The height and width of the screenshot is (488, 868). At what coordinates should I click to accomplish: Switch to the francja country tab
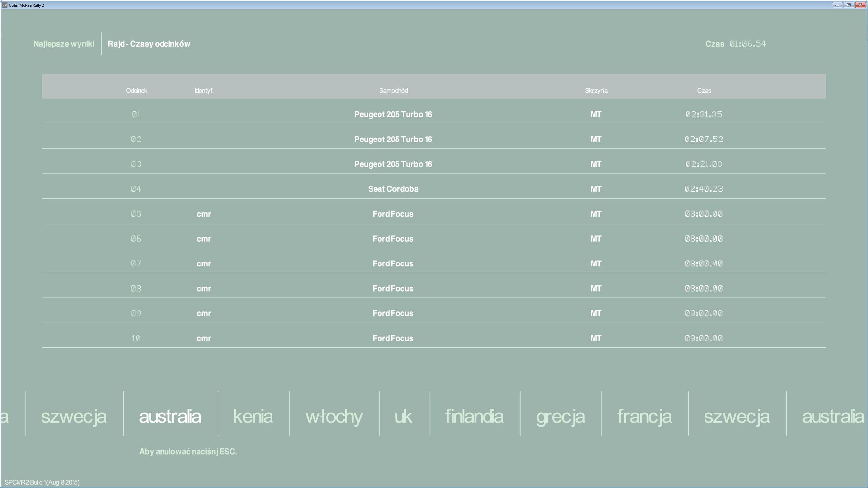click(x=644, y=416)
